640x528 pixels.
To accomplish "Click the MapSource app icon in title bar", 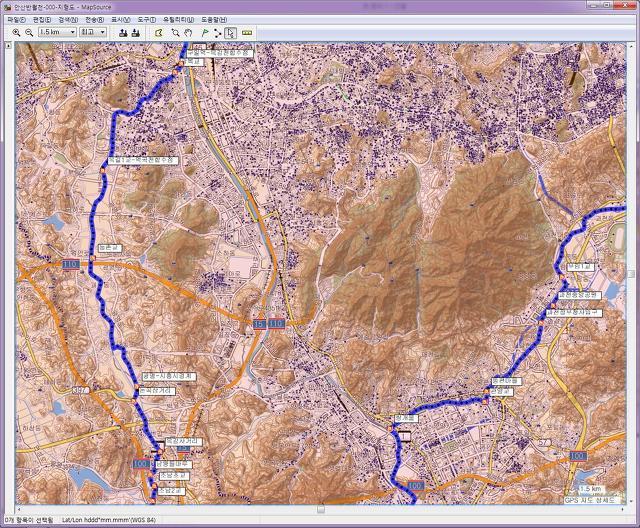I will click(x=7, y=7).
